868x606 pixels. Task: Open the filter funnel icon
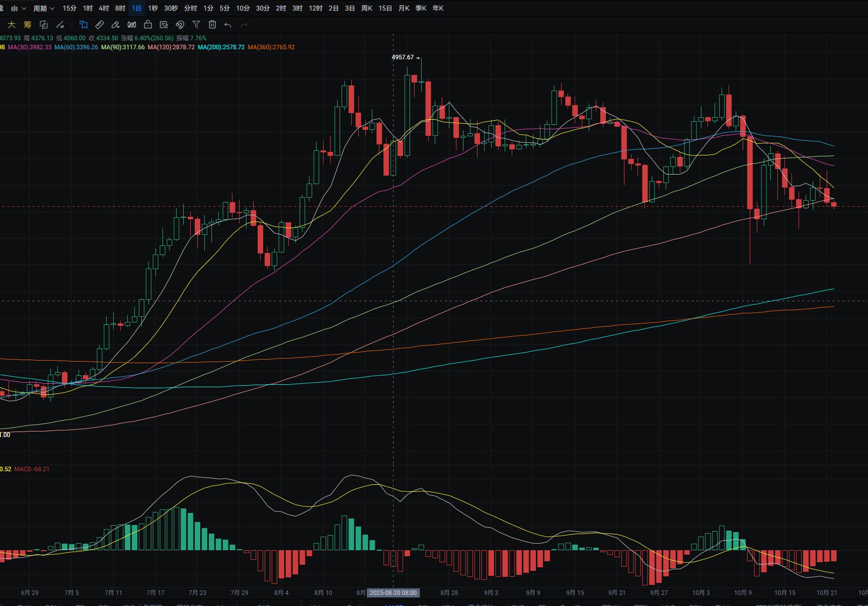pos(196,25)
